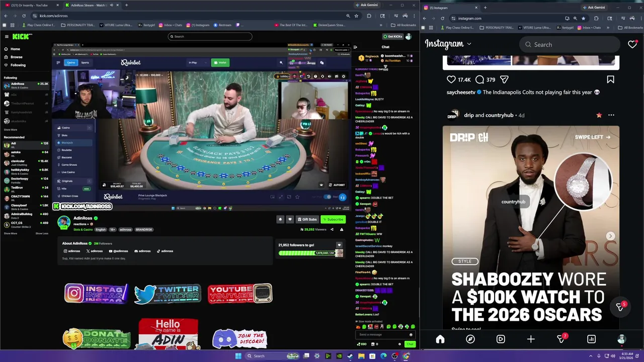Open AdinRoss channel in Following list
The image size is (644, 362).
[x=26, y=85]
